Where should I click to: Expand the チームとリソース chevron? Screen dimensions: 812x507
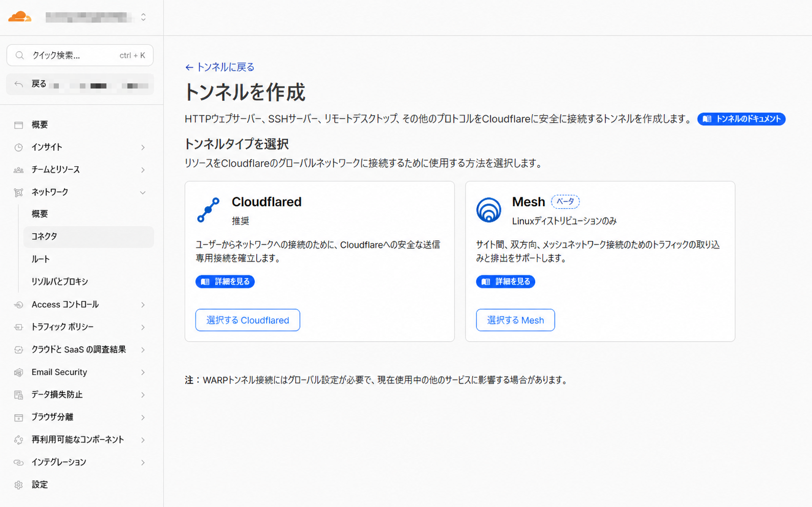tap(143, 170)
